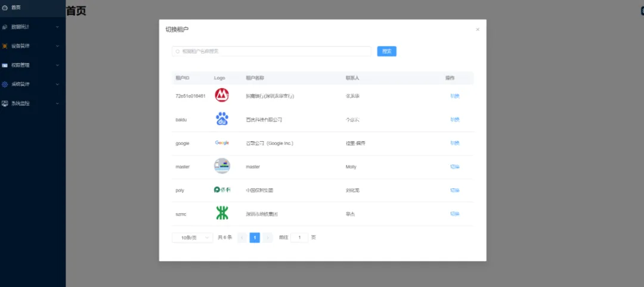
Task: Click the 搜索 search button
Action: point(386,51)
